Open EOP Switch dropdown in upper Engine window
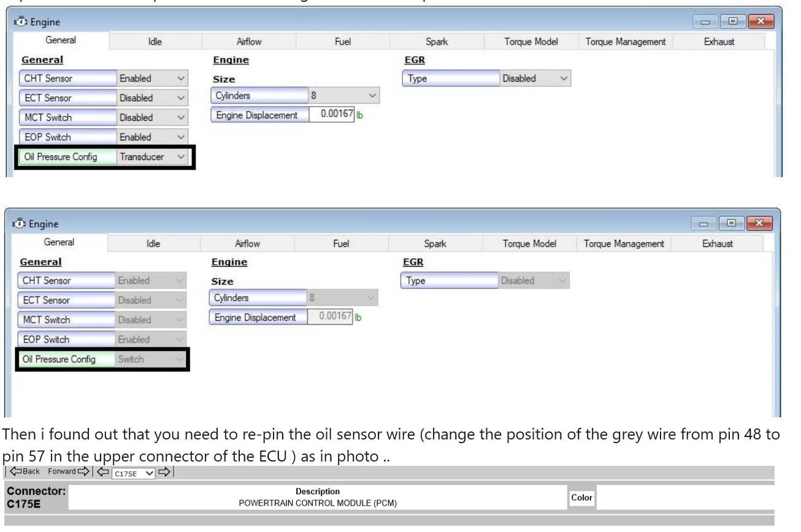Image resolution: width=801 pixels, height=532 pixels. pos(152,137)
